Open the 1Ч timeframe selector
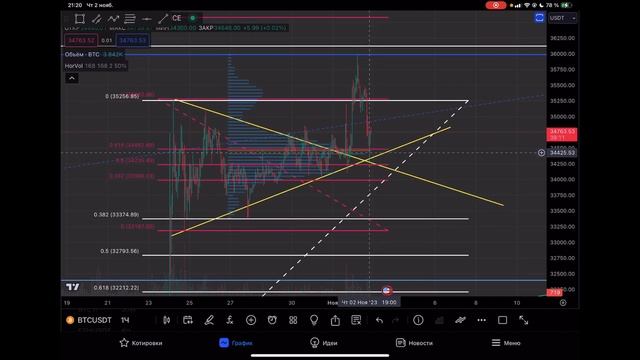640x360 pixels. point(125,320)
